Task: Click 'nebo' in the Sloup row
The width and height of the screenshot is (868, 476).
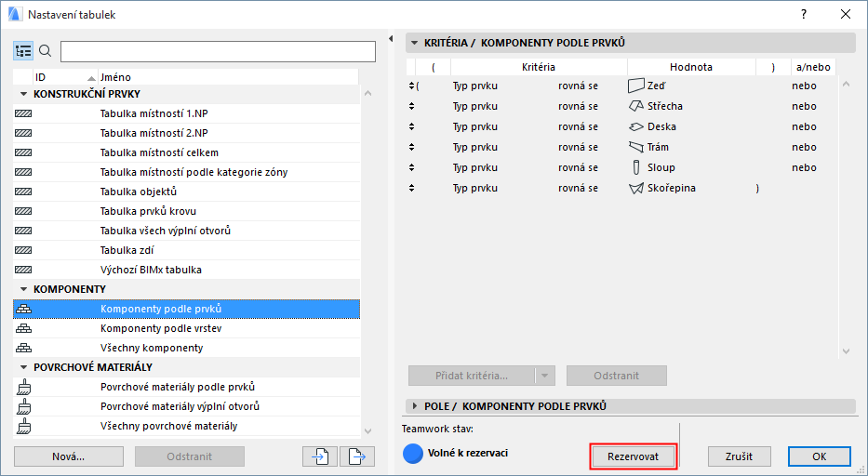Action: [804, 167]
